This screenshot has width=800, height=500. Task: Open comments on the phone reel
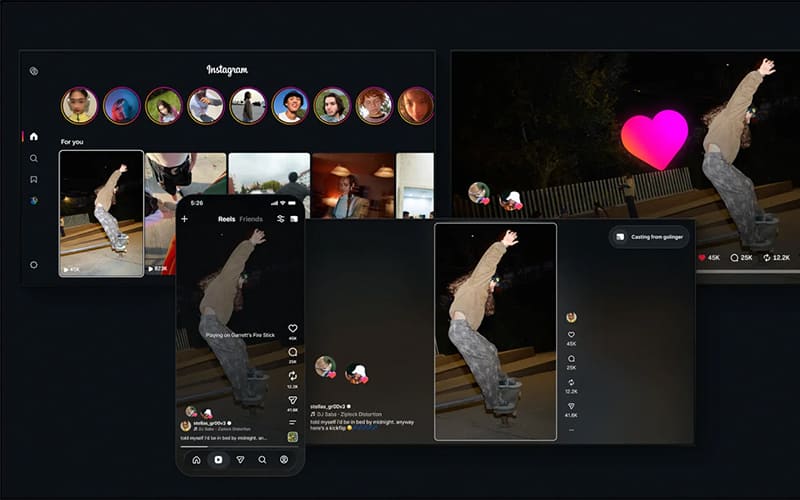293,352
